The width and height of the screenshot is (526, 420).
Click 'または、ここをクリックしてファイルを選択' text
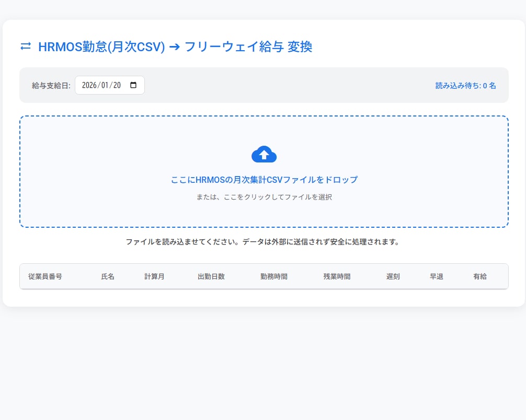click(x=264, y=197)
